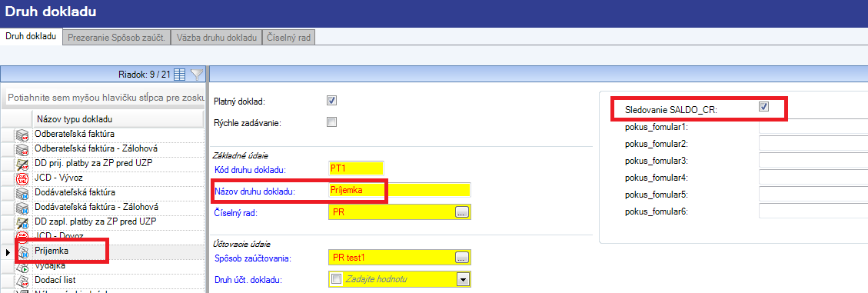
Task: Click the pokus_fomular1 input field
Action: click(813, 128)
